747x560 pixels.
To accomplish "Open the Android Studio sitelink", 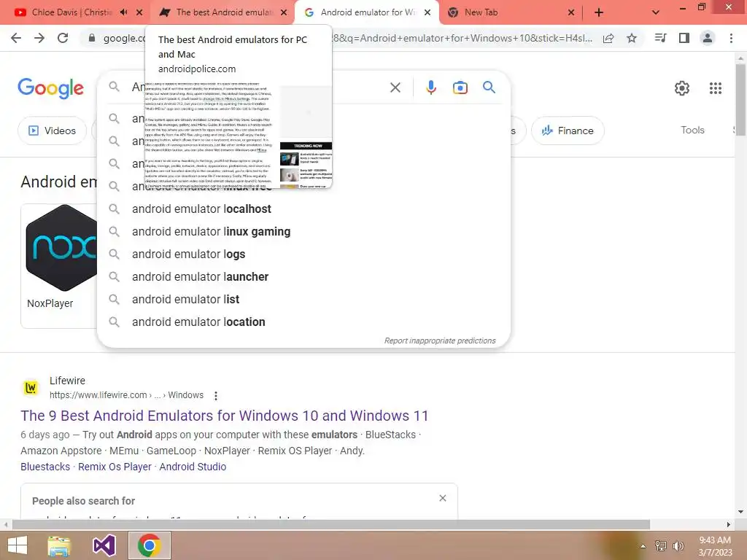I will tap(193, 467).
